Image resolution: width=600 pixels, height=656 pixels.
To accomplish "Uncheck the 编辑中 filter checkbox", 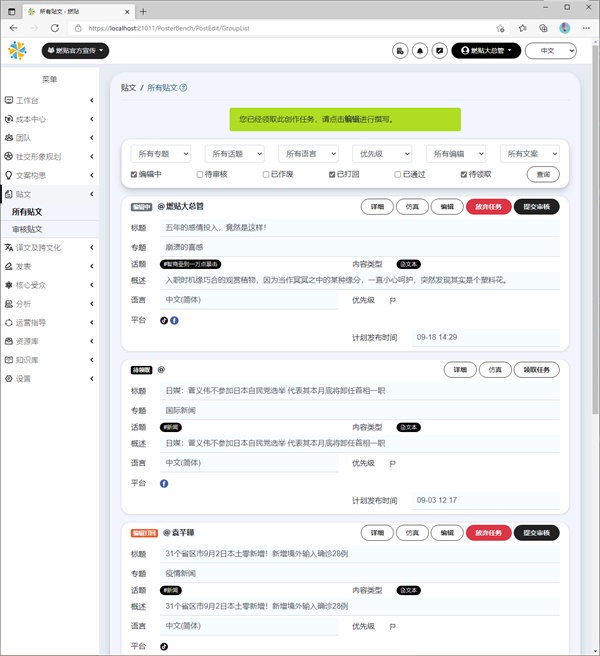I will pos(134,174).
